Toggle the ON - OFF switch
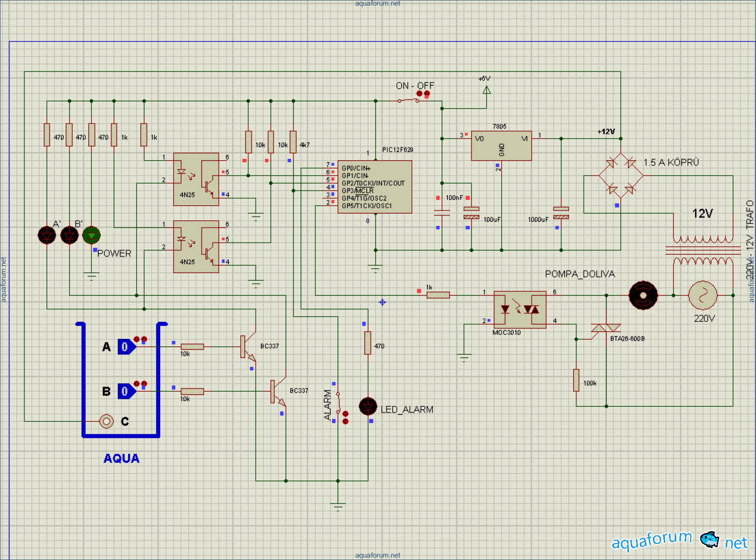Image resolution: width=756 pixels, height=560 pixels. (x=409, y=100)
